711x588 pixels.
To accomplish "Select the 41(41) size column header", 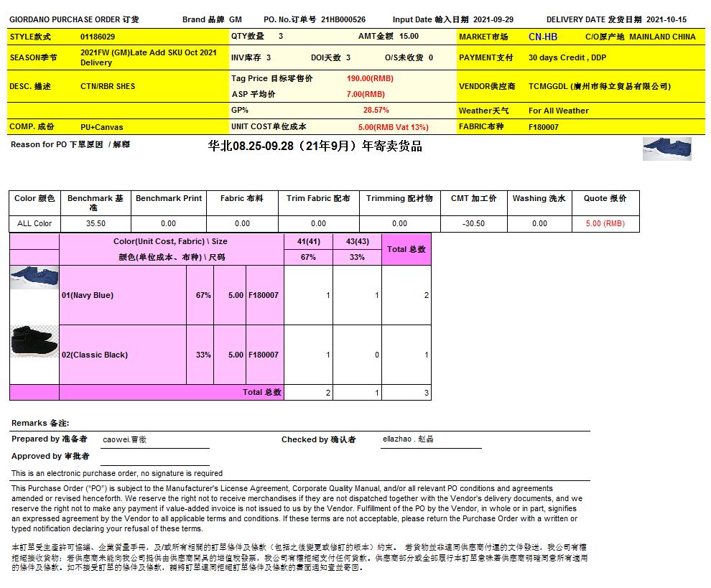I will pos(308,241).
